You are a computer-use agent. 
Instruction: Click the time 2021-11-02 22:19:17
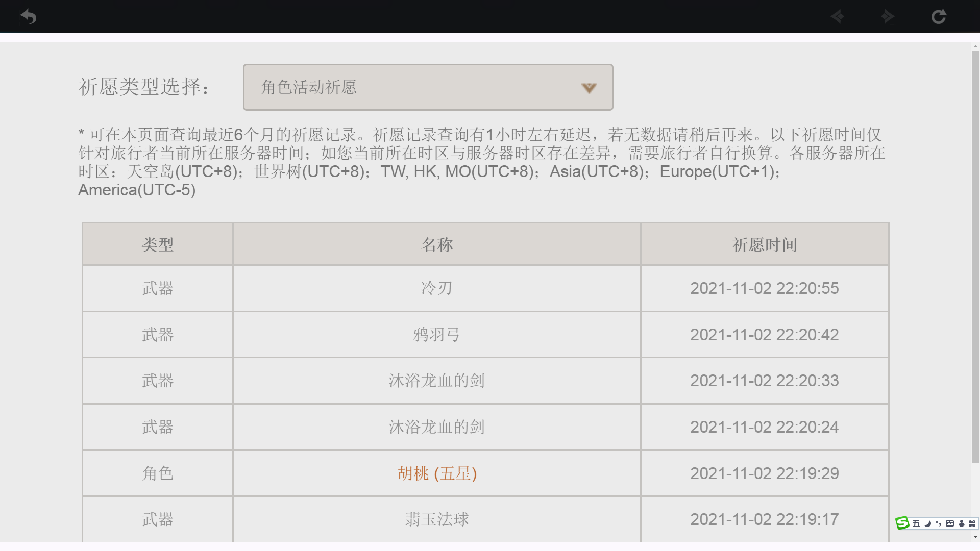[765, 519]
